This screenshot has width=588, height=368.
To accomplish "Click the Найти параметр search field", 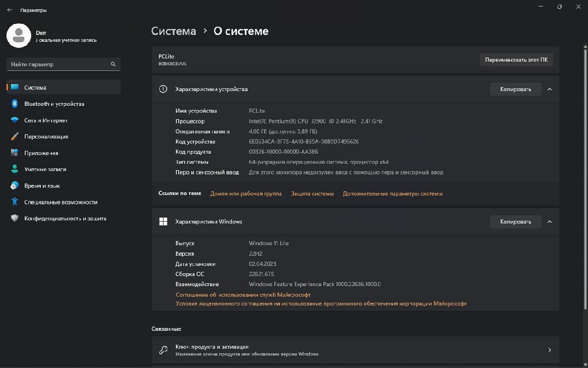I will [63, 64].
